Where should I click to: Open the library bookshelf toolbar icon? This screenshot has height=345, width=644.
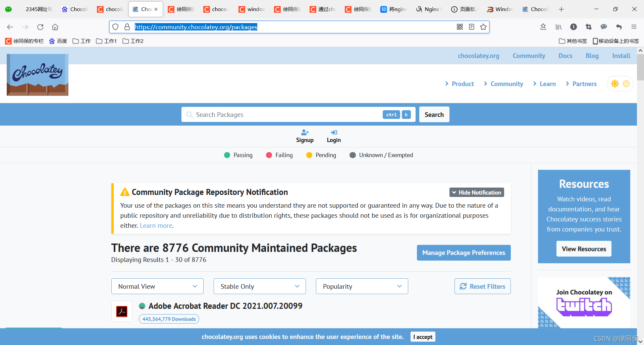click(558, 27)
